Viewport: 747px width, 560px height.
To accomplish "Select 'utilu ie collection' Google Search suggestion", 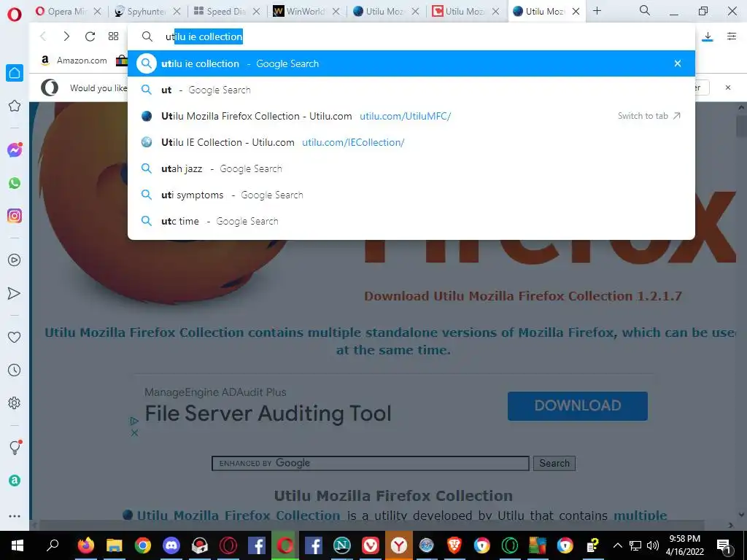I will (x=411, y=63).
